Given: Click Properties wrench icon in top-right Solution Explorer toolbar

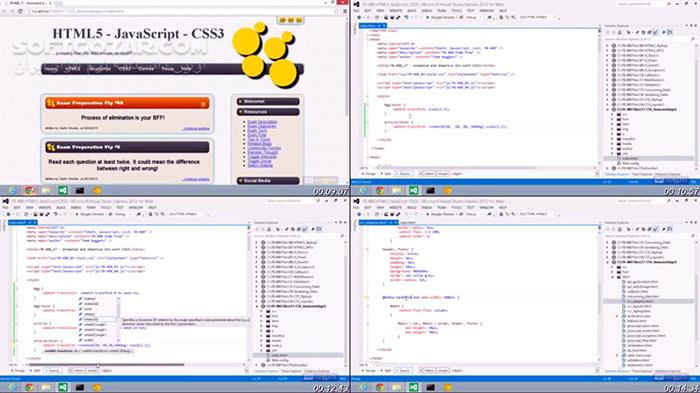Looking at the screenshot, I should (x=664, y=33).
